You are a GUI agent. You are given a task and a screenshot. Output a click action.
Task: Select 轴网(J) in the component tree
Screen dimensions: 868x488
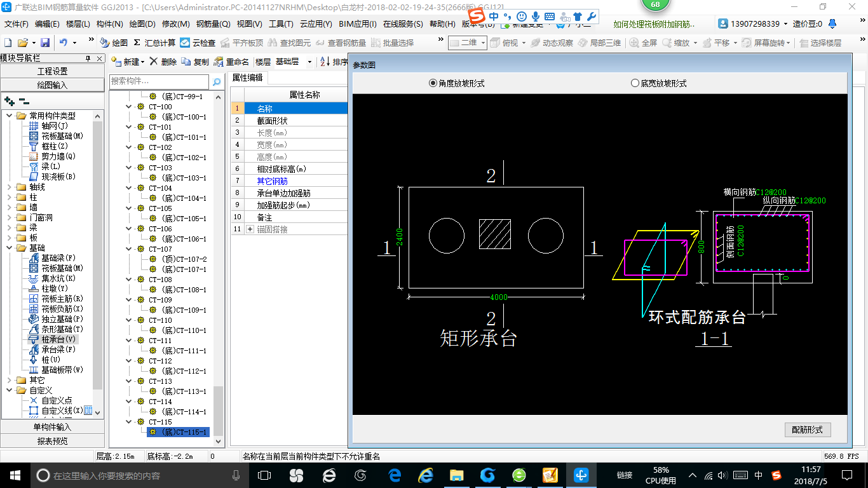(55, 126)
